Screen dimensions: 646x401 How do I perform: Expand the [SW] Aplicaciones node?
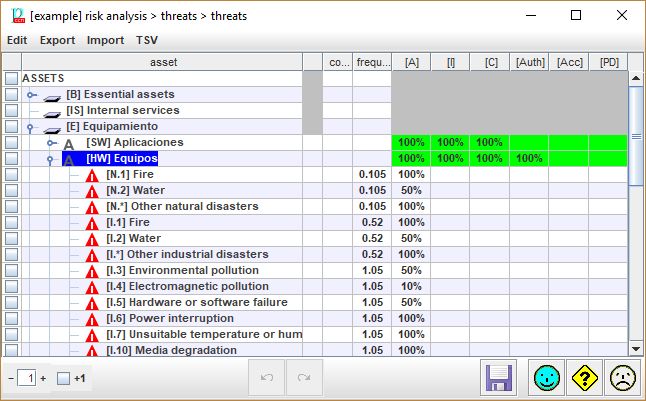pyautogui.click(x=52, y=143)
